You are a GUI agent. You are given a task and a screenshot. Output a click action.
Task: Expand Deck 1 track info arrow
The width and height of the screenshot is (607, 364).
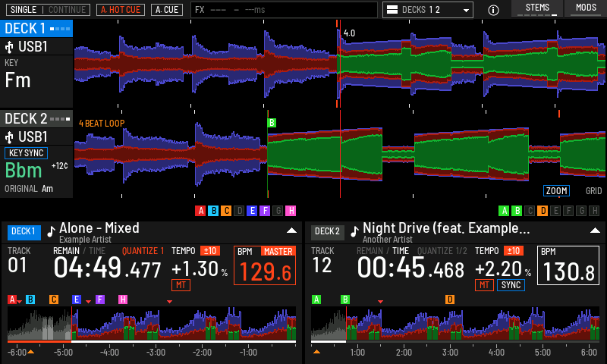tap(291, 231)
